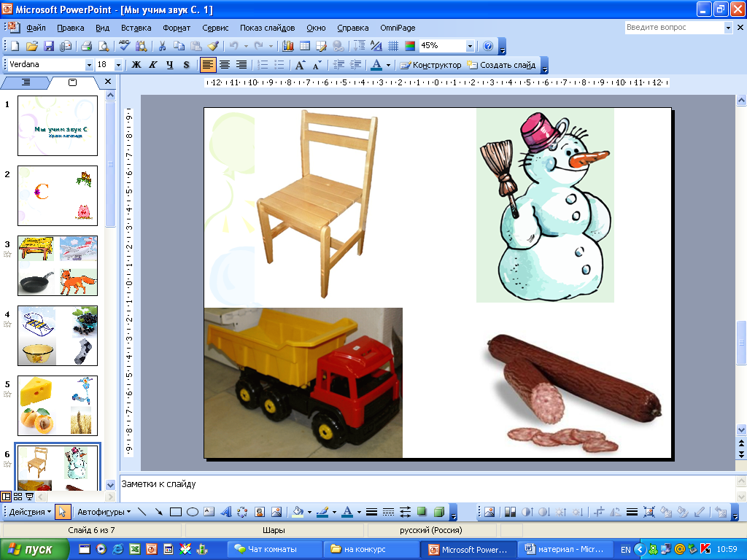
Task: Open the Действия menu on drawing toolbar
Action: (30, 512)
